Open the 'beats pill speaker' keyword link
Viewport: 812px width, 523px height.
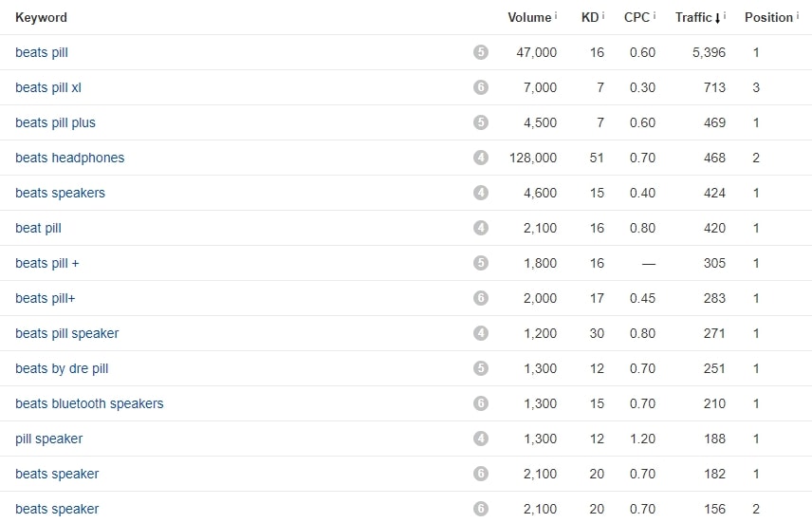tap(66, 333)
